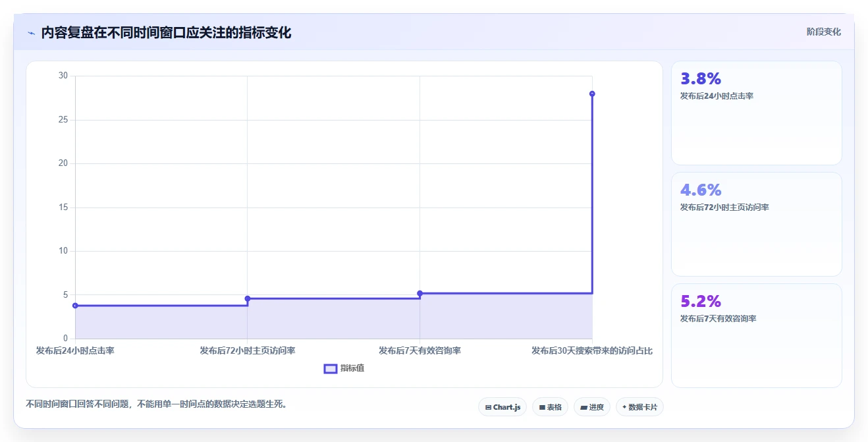This screenshot has height=442, width=868.
Task: Click the data point at 发布后72小时主页访问率
Action: point(248,298)
